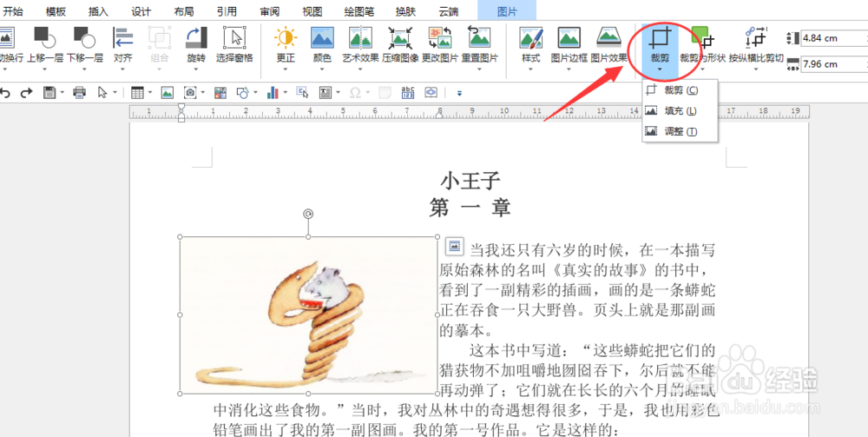
Task: Click the insert shapes icon
Action: (x=242, y=93)
